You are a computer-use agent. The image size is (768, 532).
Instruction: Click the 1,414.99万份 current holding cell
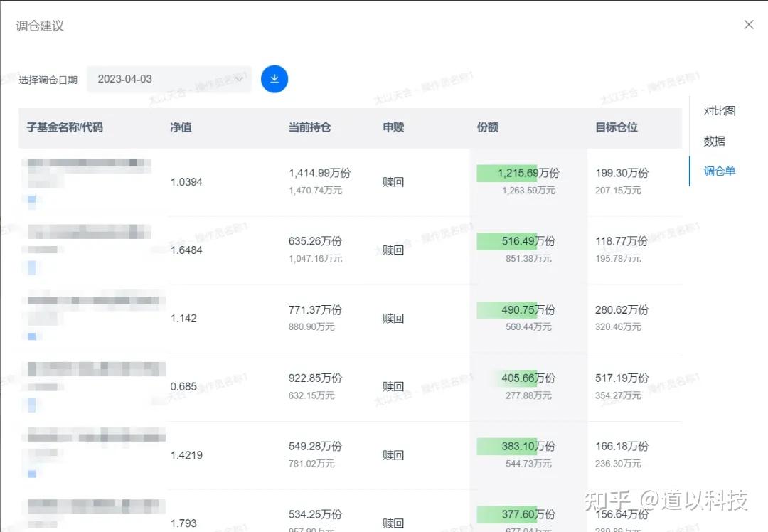319,173
